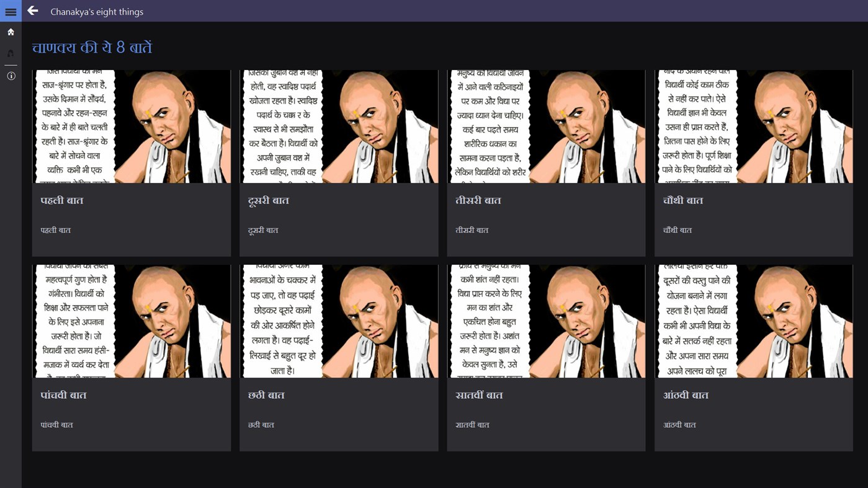Image resolution: width=868 pixels, height=488 pixels.
Task: Click the 'पहली बात' title text
Action: point(62,200)
